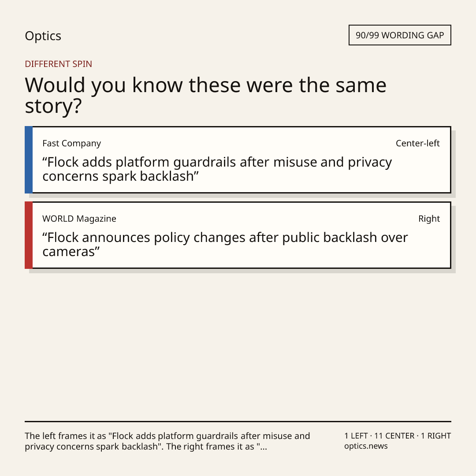Click the 11 CENTER coverage count

pyautogui.click(x=394, y=436)
